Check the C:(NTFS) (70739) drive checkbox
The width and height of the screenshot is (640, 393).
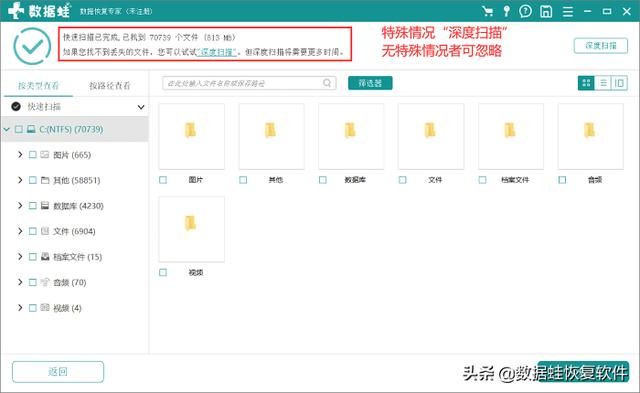pyautogui.click(x=19, y=129)
